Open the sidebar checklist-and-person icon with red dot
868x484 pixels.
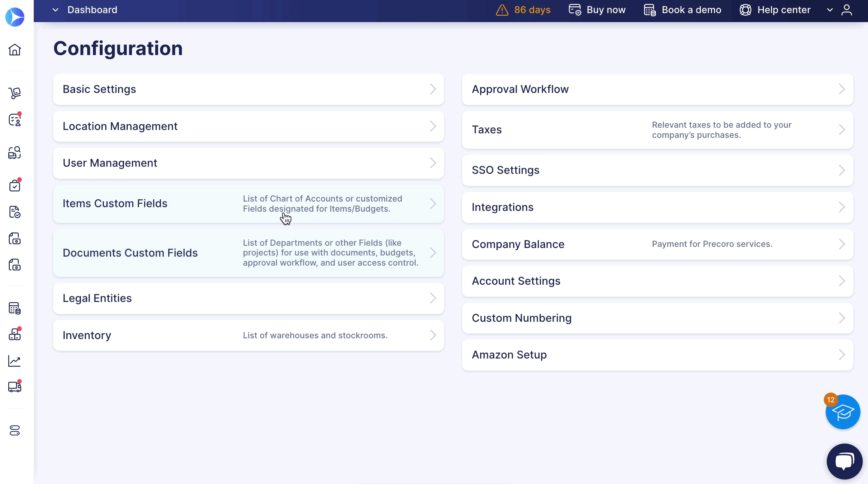pos(15,120)
